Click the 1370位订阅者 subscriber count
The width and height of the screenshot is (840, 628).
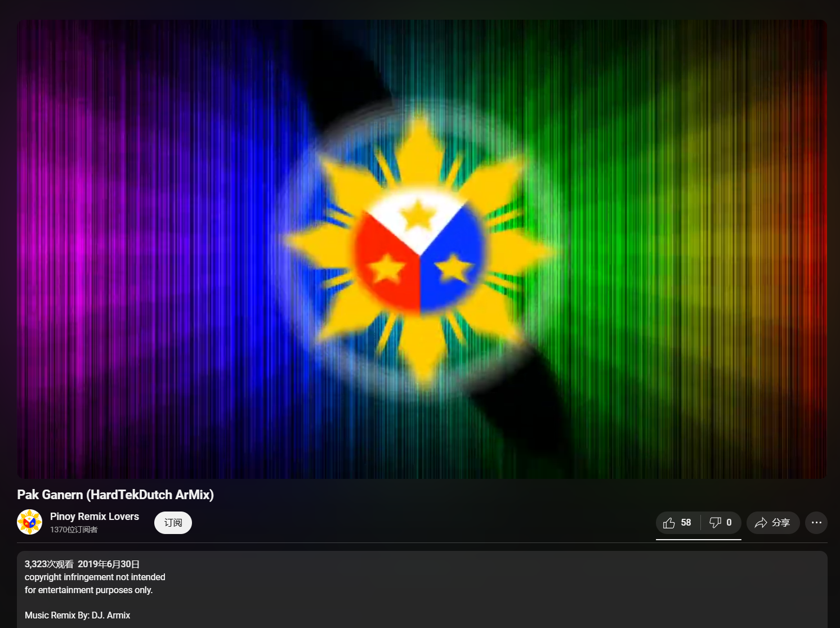[x=74, y=530]
